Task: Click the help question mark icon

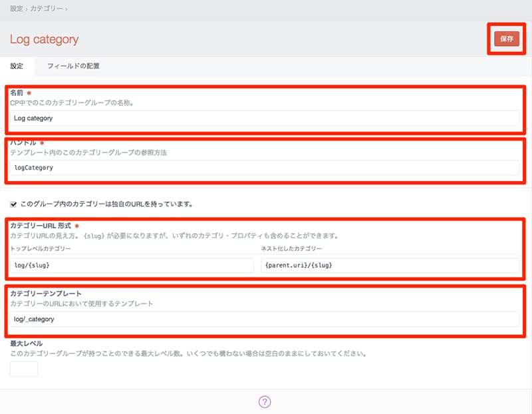Action: tap(265, 401)
